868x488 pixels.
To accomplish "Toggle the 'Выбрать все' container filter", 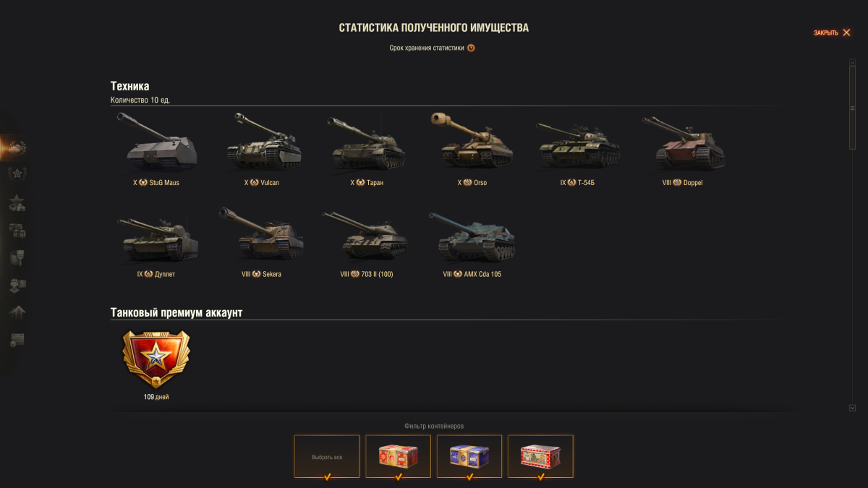I will point(327,456).
